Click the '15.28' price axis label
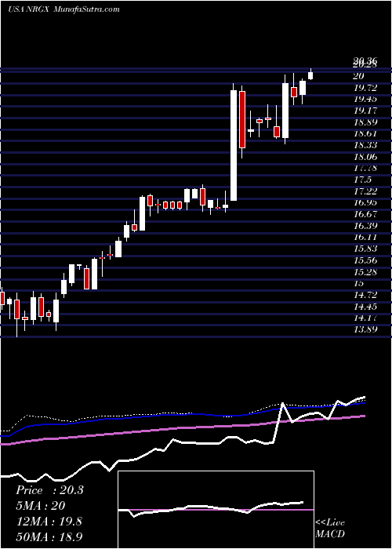 click(x=365, y=271)
